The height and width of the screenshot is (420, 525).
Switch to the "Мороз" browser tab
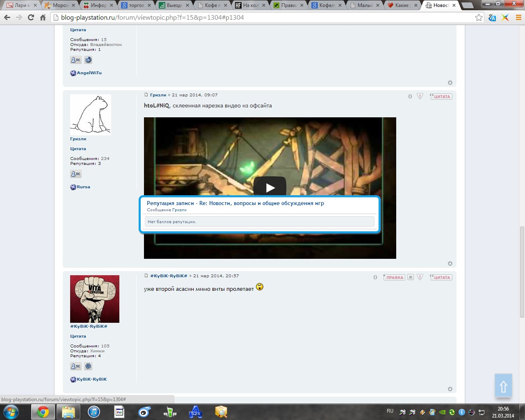coord(60,5)
